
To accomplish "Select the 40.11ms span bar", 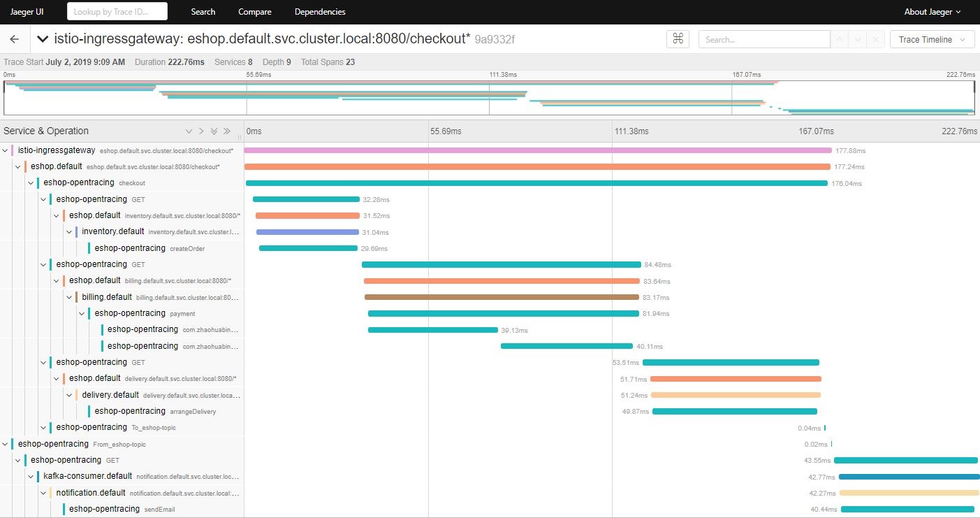I will pyautogui.click(x=566, y=346).
